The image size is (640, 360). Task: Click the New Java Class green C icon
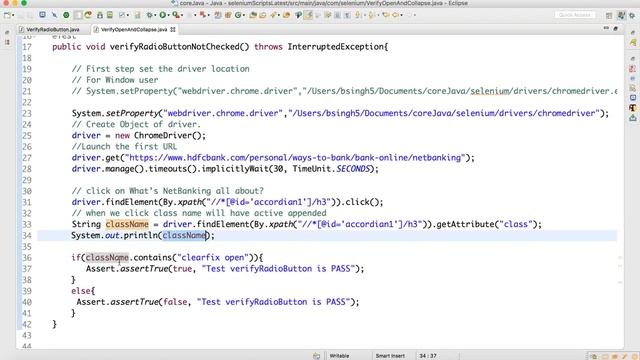tap(238, 15)
